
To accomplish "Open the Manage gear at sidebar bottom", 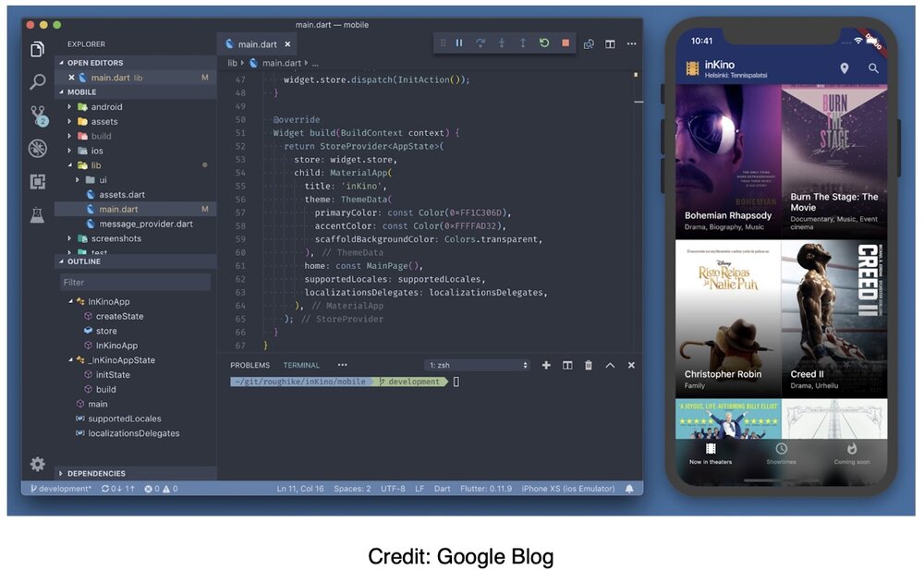I will [38, 464].
